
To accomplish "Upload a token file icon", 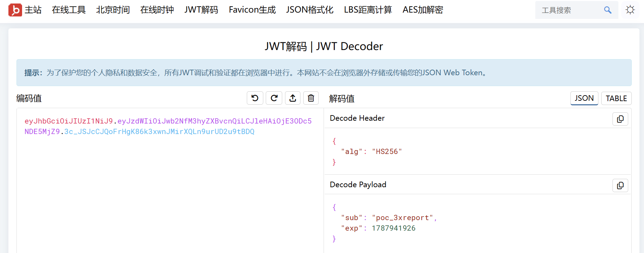I will click(x=293, y=98).
